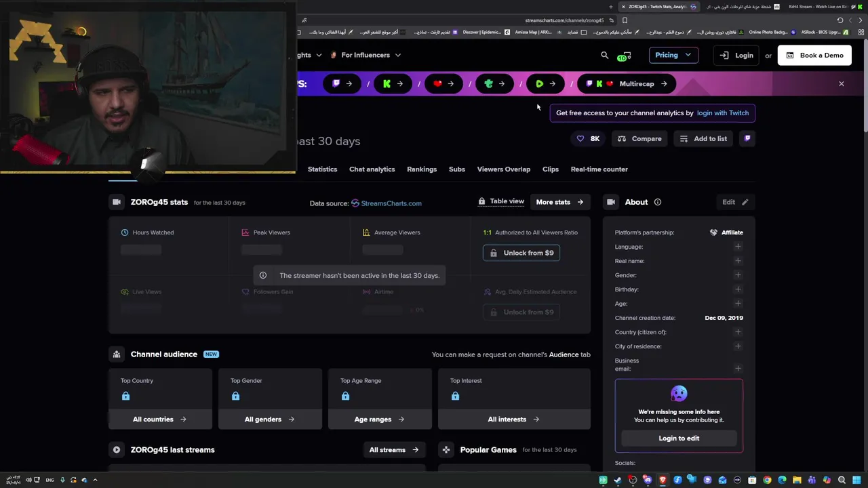Click the Top Interest lock icon
Viewport: 868px width, 488px height.
[x=455, y=396]
